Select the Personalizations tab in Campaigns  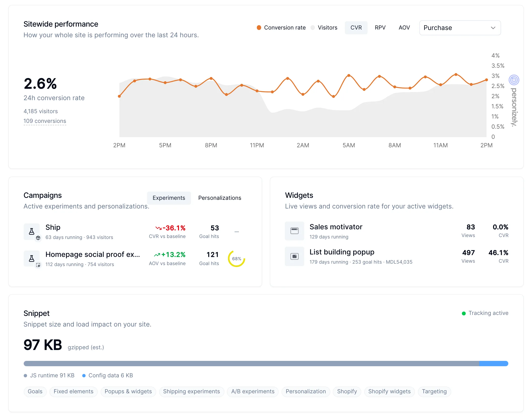[x=220, y=198]
